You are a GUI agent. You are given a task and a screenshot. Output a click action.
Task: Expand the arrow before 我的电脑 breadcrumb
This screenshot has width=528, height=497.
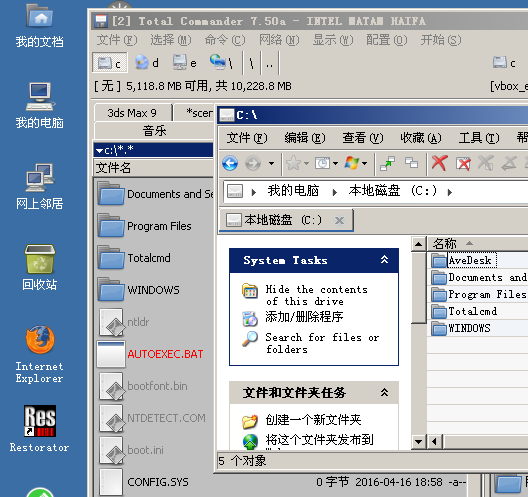tap(254, 192)
